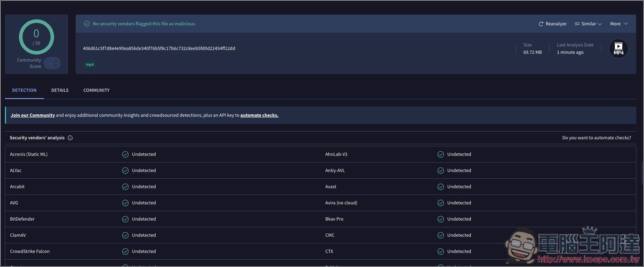Click the file size value 69.72 MB

[x=533, y=52]
